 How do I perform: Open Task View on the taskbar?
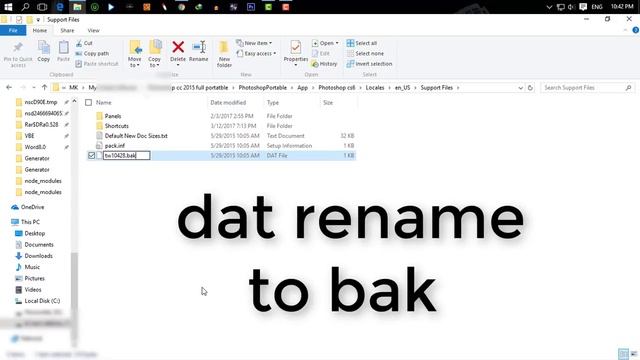[x=42, y=7]
